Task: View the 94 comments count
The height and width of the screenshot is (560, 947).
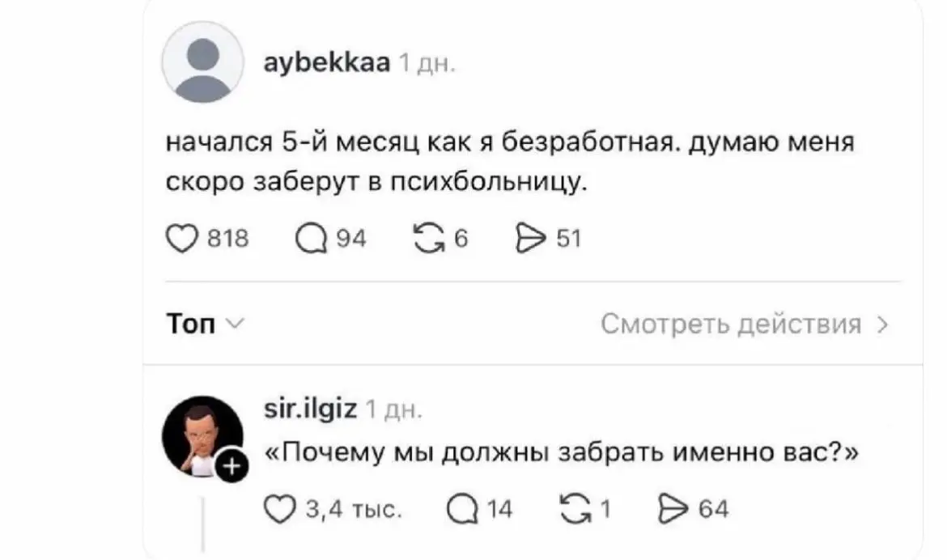Action: [x=350, y=237]
